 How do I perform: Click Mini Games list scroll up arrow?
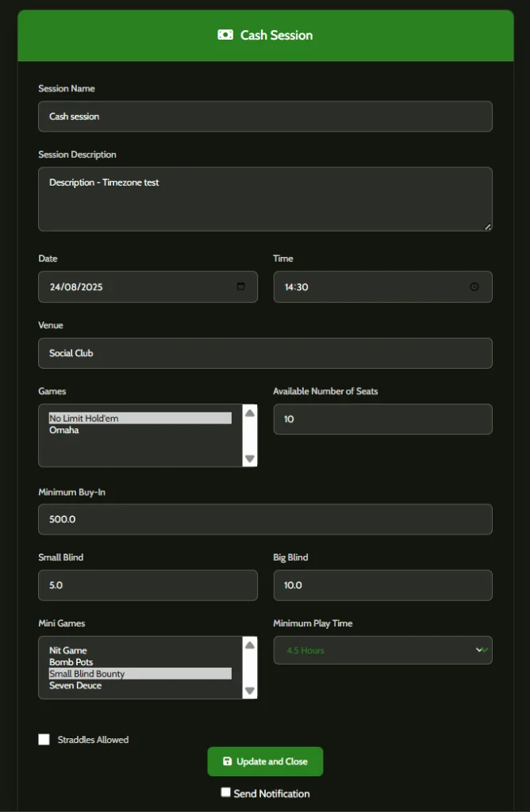pos(250,645)
